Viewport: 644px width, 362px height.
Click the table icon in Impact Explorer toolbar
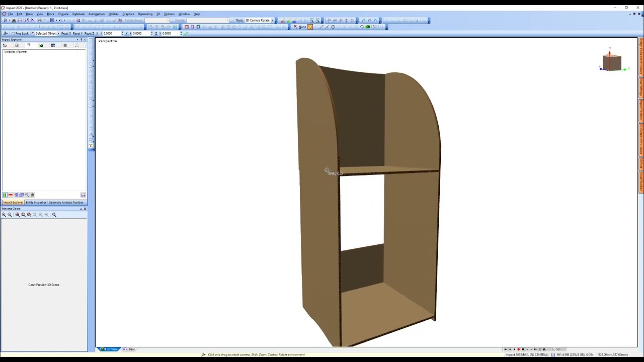tap(53, 45)
